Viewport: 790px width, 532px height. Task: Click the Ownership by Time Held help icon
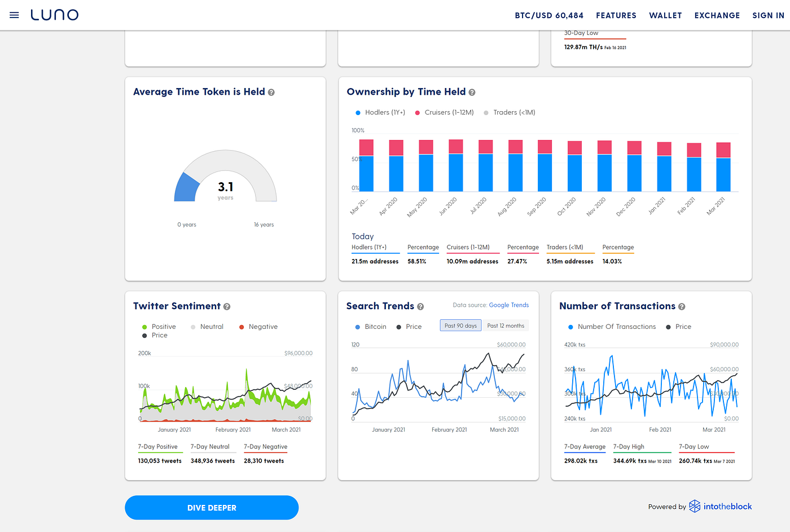(472, 92)
